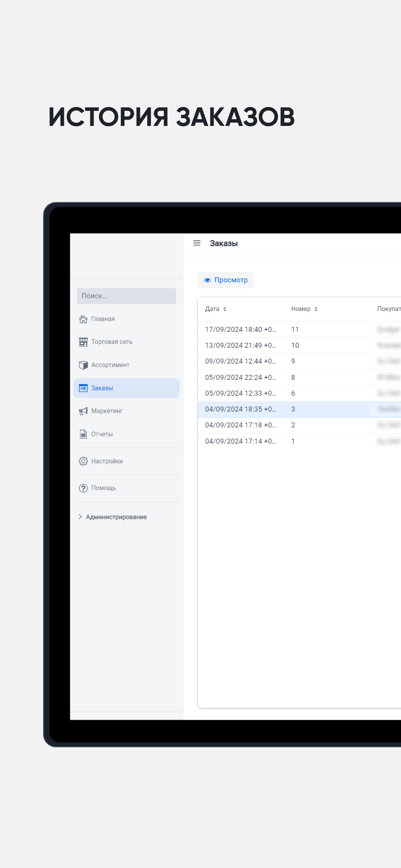This screenshot has height=868, width=401.
Task: Click the home icon for Главная
Action: point(83,319)
